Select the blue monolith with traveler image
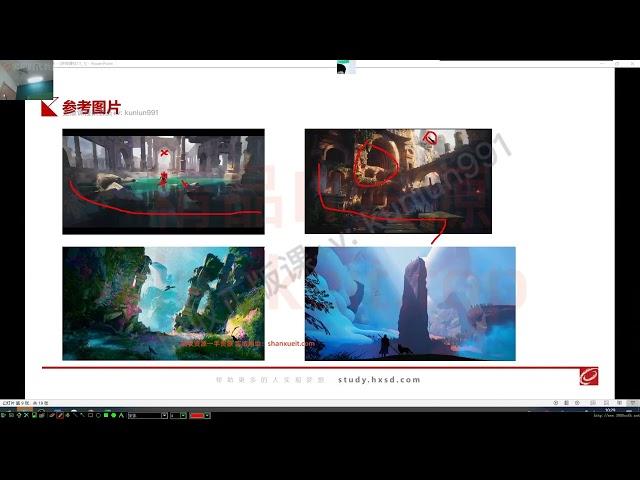The height and width of the screenshot is (480, 640). (x=410, y=304)
